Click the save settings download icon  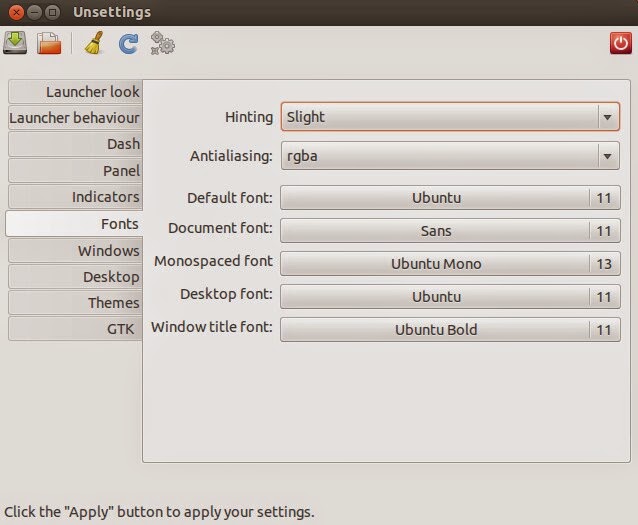pos(15,43)
